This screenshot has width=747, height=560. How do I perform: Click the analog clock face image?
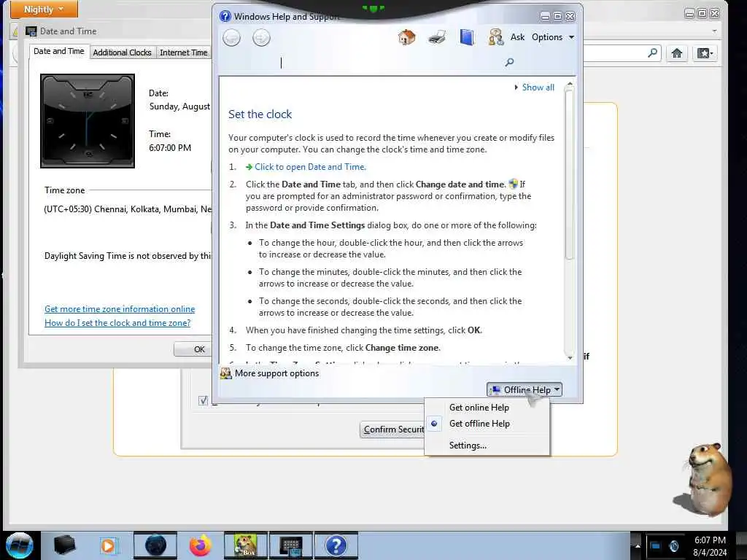tap(88, 121)
